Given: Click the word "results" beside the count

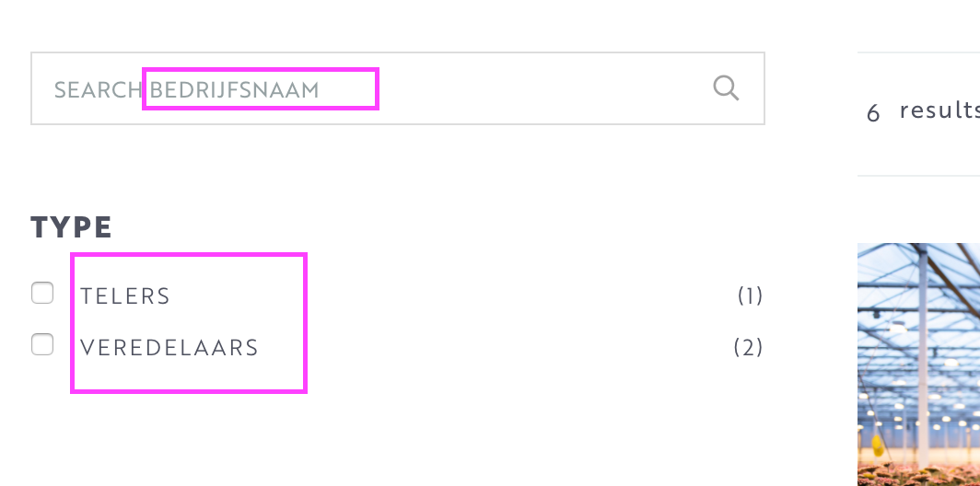Looking at the screenshot, I should pyautogui.click(x=938, y=110).
